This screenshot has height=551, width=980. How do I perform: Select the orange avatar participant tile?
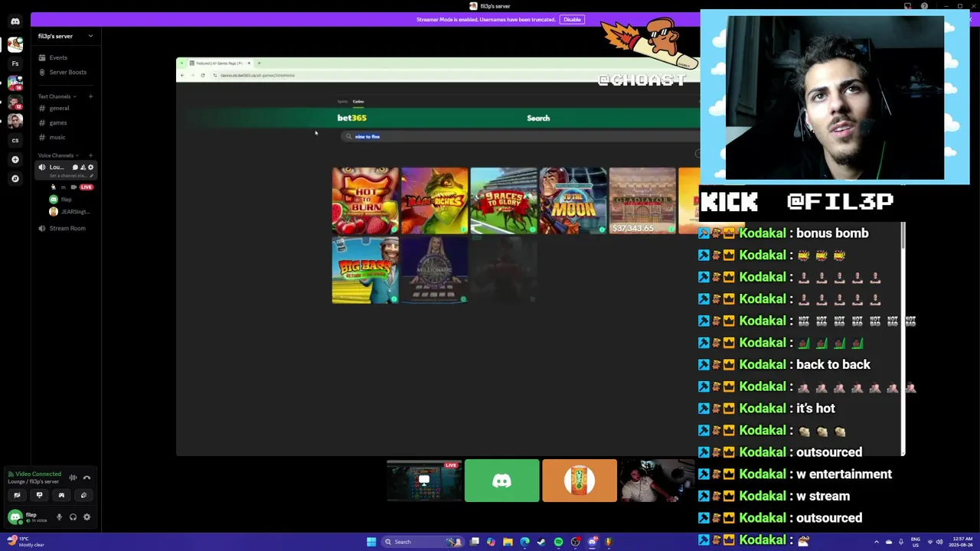pos(580,481)
